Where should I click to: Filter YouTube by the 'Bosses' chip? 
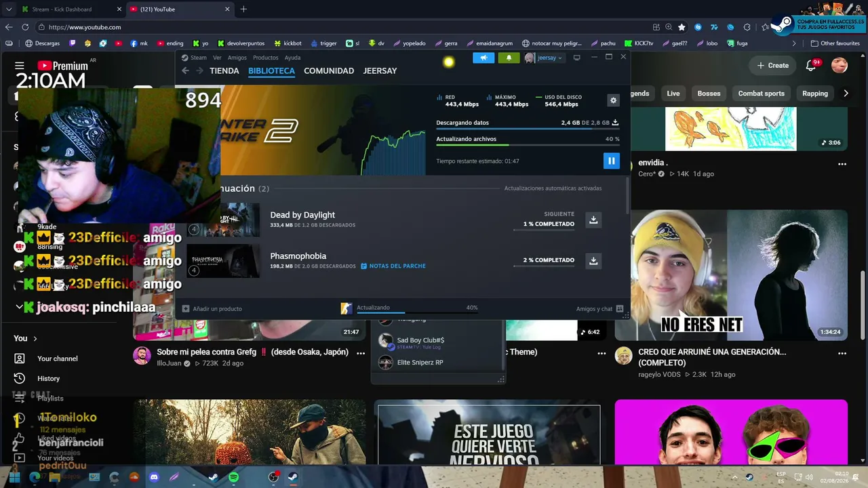tap(709, 94)
